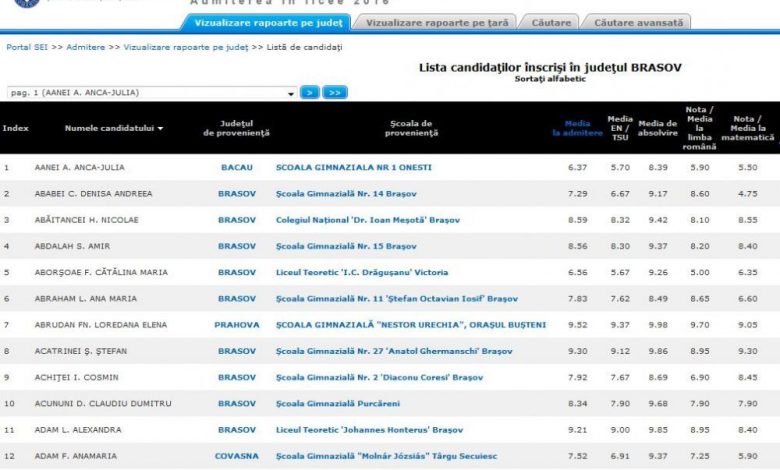The image size is (780, 470).
Task: Click Media EN / TSU column header
Action: tap(620, 128)
